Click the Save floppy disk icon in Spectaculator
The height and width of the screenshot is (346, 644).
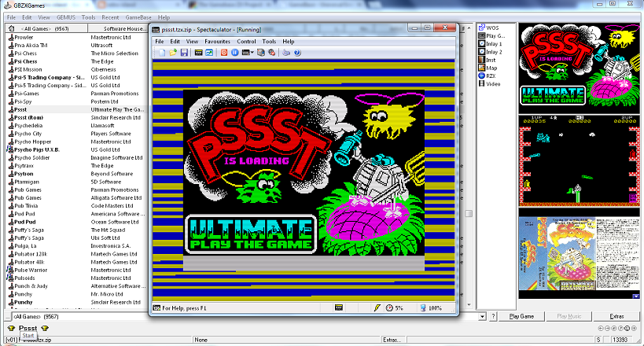tap(184, 53)
